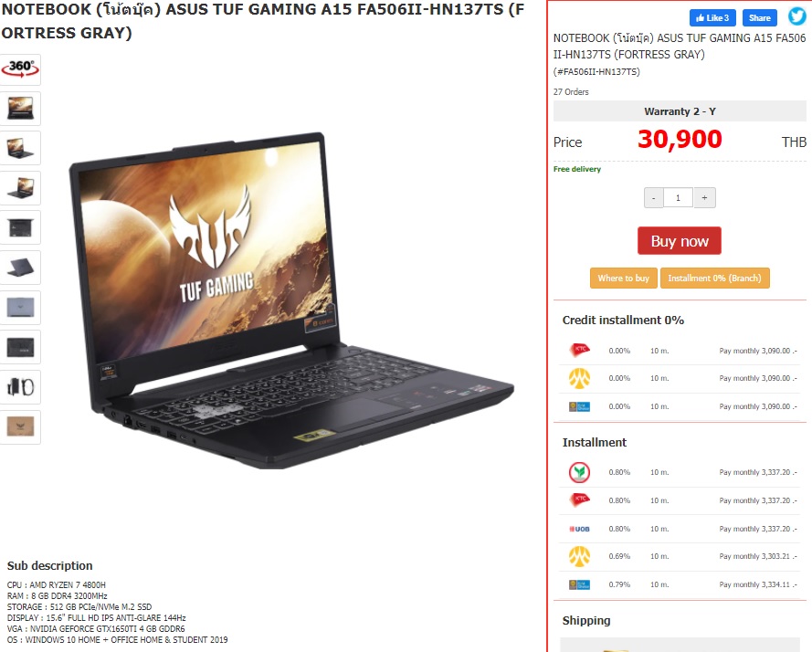Show the power adapter thumbnail image
This screenshot has height=652, width=812.
[x=20, y=387]
